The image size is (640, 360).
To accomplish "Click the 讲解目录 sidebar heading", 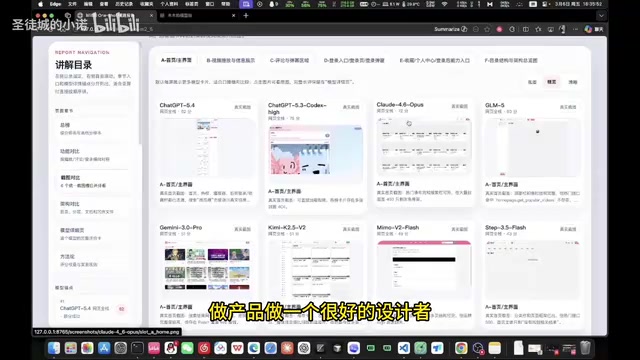I will [x=73, y=64].
